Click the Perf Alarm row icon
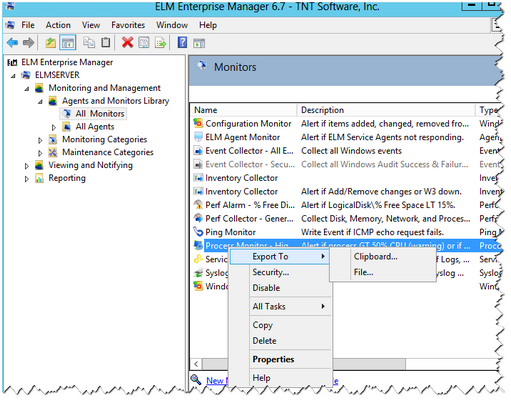This screenshot has width=511, height=401. pos(198,205)
